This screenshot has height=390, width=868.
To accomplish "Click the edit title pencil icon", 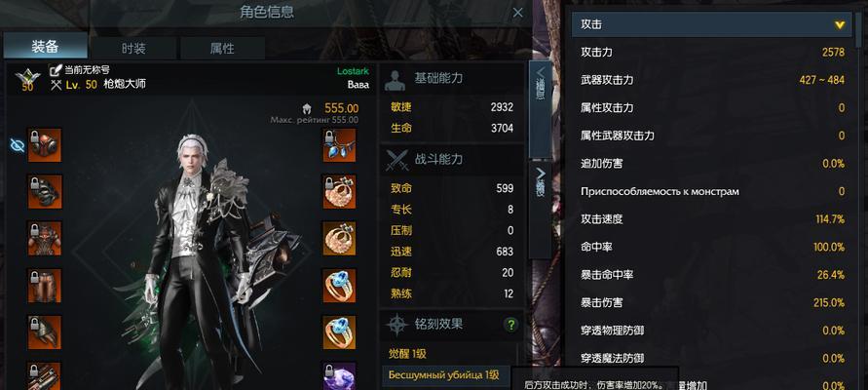I will click(x=56, y=70).
